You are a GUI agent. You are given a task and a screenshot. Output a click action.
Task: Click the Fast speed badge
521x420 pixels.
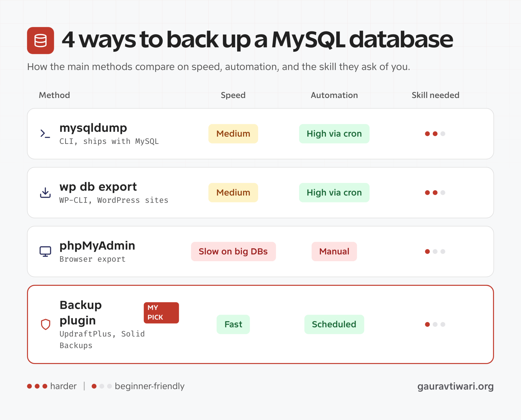tap(233, 324)
